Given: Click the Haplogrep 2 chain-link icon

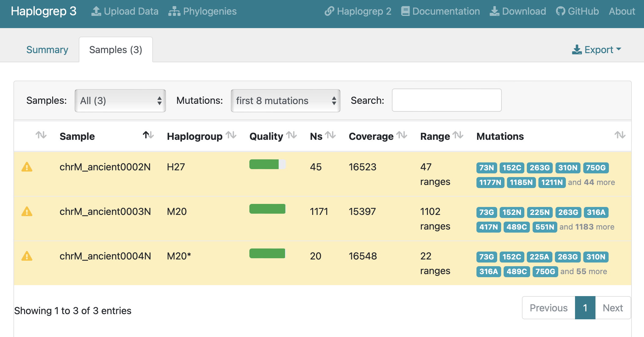Looking at the screenshot, I should pos(329,11).
